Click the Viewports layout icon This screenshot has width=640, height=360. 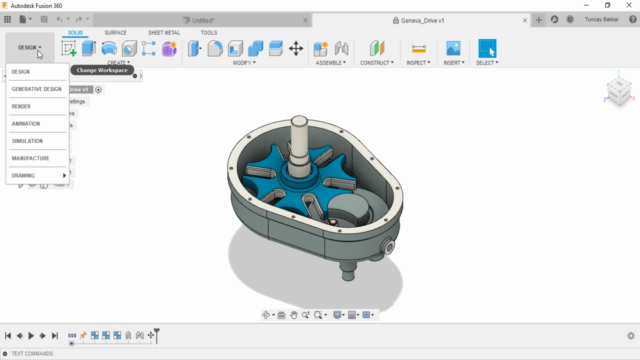(366, 315)
